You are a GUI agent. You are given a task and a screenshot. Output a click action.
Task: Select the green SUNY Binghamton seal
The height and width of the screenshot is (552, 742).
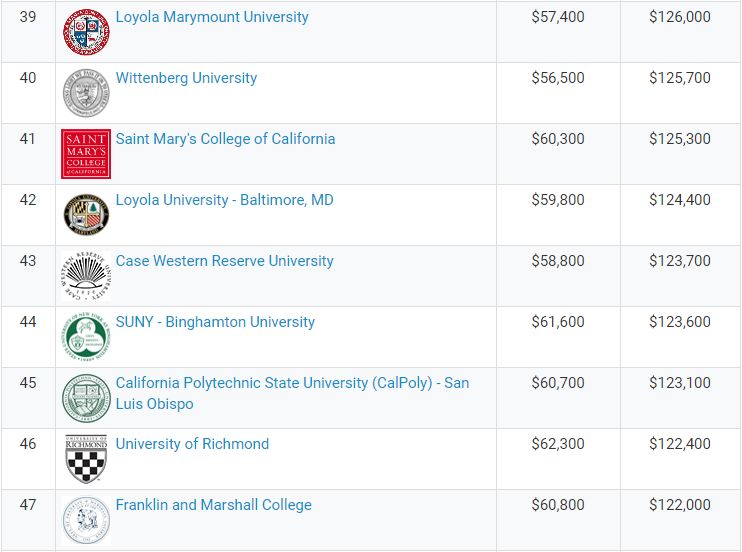pyautogui.click(x=86, y=337)
